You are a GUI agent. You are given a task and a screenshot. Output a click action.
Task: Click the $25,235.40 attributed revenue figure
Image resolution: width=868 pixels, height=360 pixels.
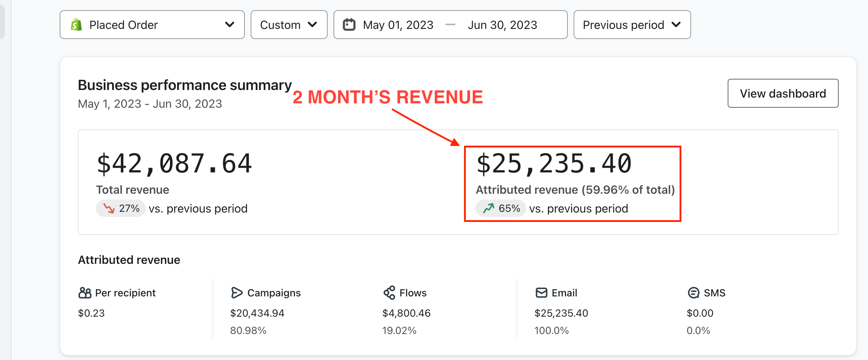click(554, 164)
